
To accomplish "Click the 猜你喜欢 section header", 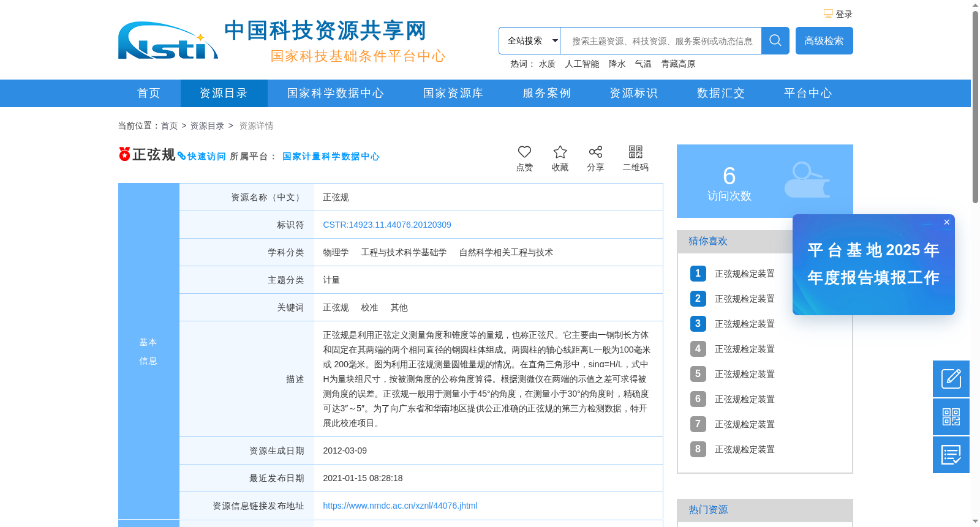I will 708,241.
